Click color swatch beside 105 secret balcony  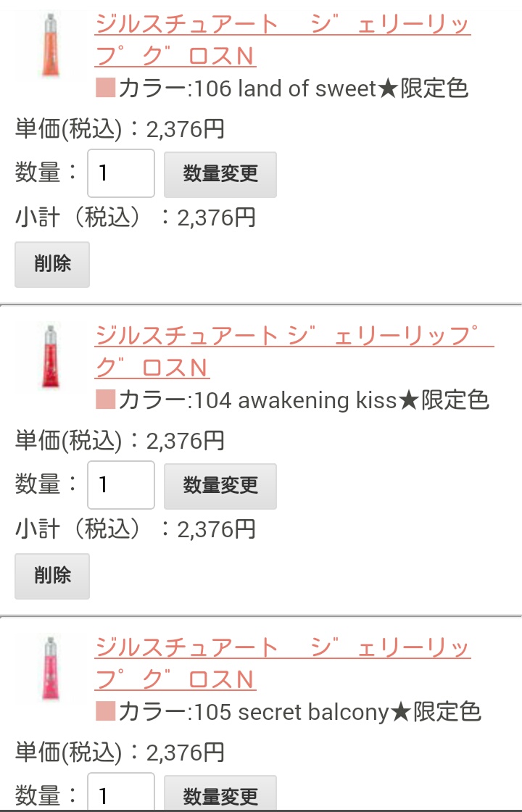point(105,711)
